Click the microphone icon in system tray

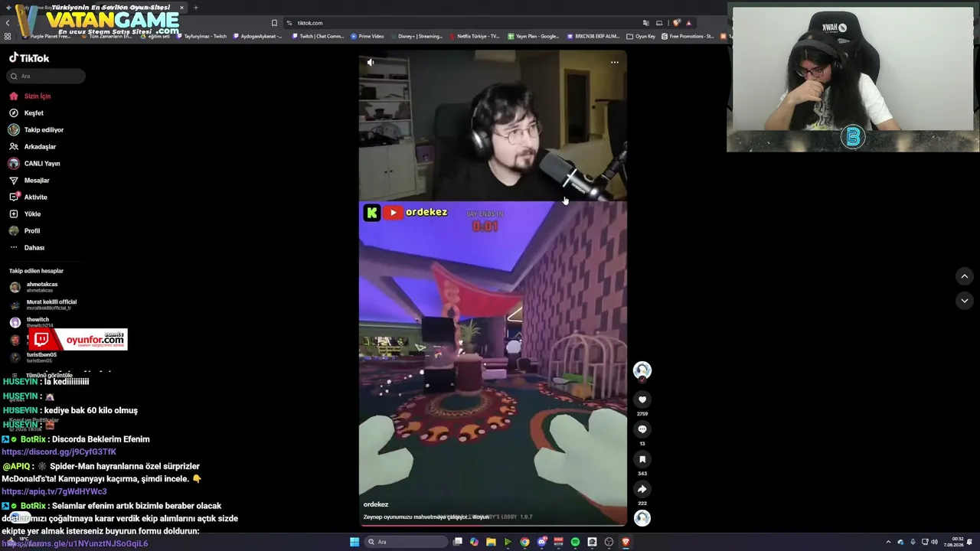tap(913, 542)
